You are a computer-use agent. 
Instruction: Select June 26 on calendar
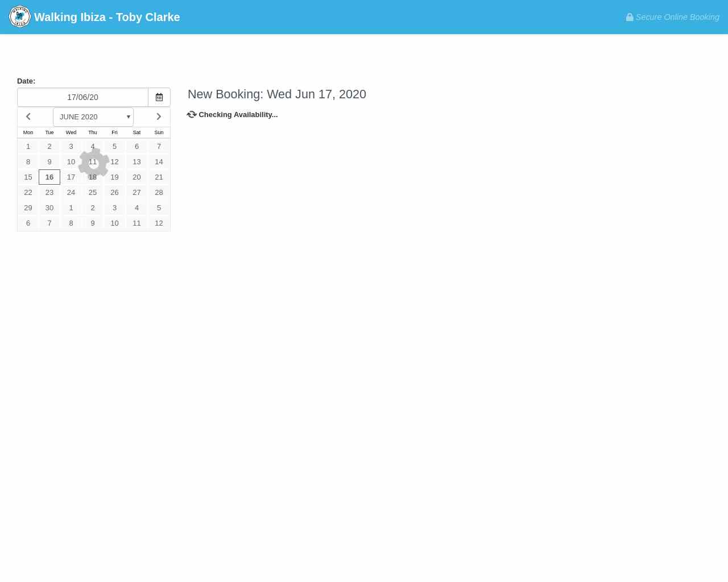click(x=114, y=193)
